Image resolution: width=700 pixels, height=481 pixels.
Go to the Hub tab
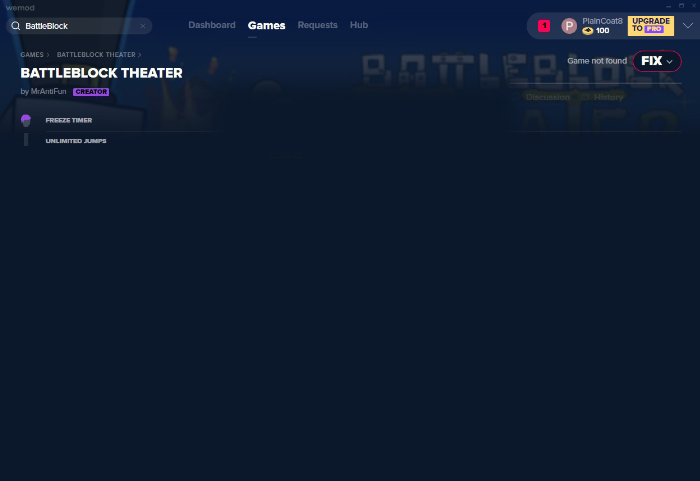pos(359,25)
